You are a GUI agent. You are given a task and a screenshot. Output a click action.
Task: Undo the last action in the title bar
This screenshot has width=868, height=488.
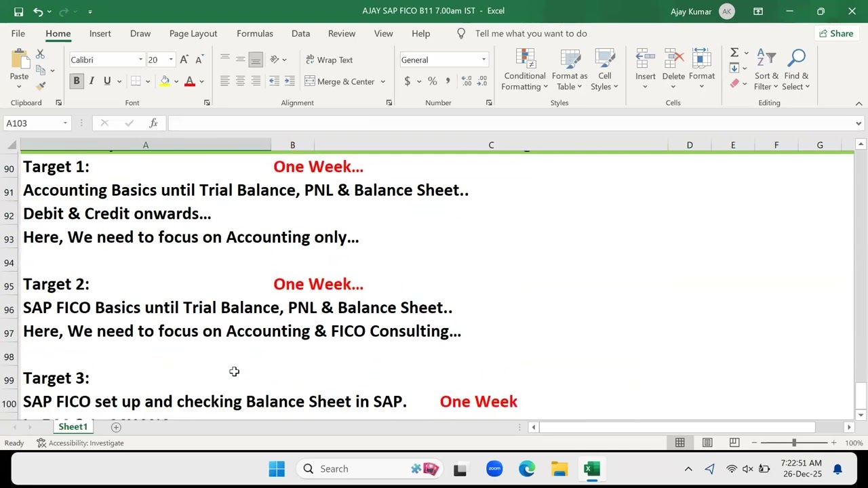(x=38, y=12)
